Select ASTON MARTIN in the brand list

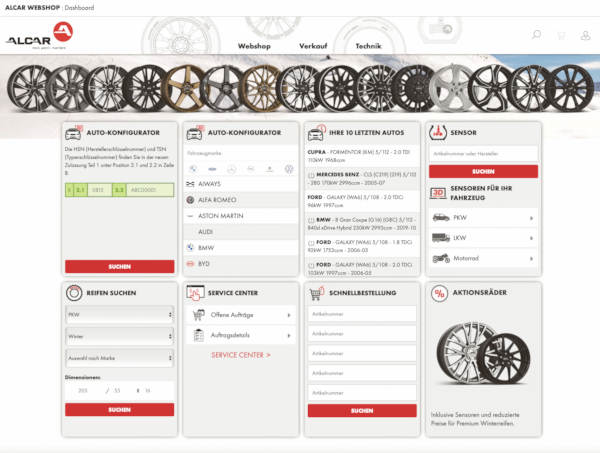point(241,216)
